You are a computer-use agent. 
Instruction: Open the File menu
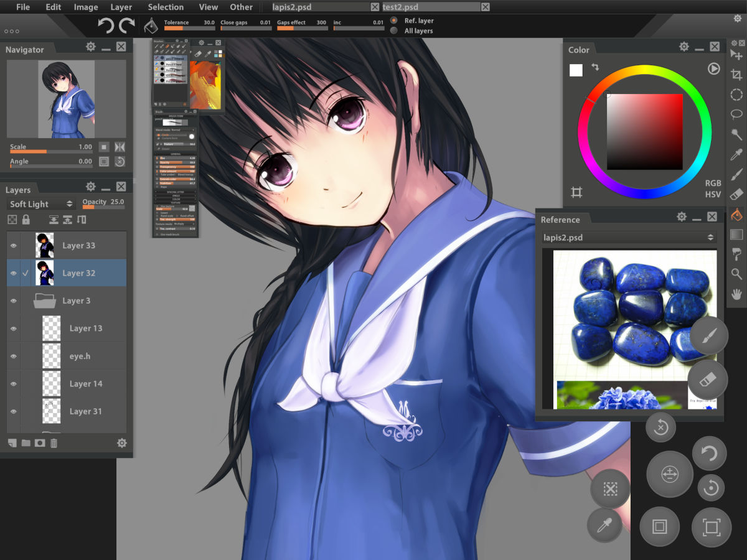click(22, 7)
